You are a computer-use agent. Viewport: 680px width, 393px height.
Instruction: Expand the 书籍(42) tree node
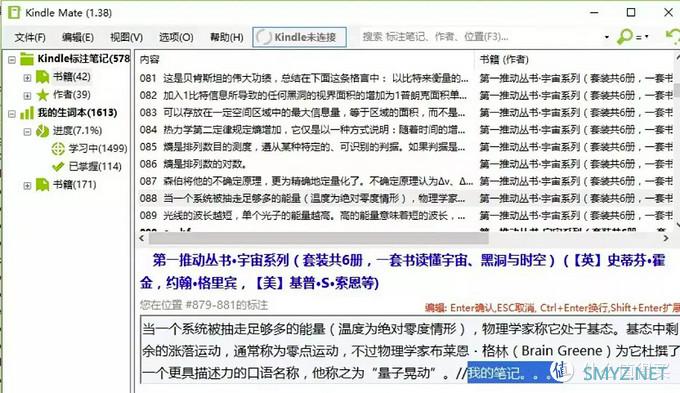27,78
